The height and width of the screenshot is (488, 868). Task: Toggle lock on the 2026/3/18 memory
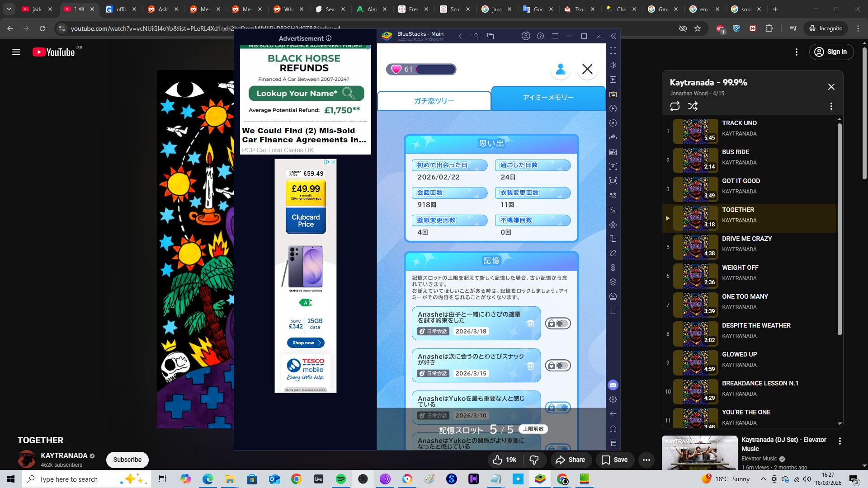pos(558,324)
